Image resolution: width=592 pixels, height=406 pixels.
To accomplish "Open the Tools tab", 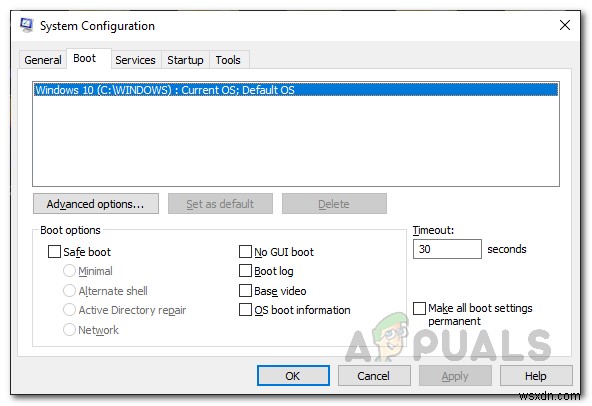I will [228, 60].
